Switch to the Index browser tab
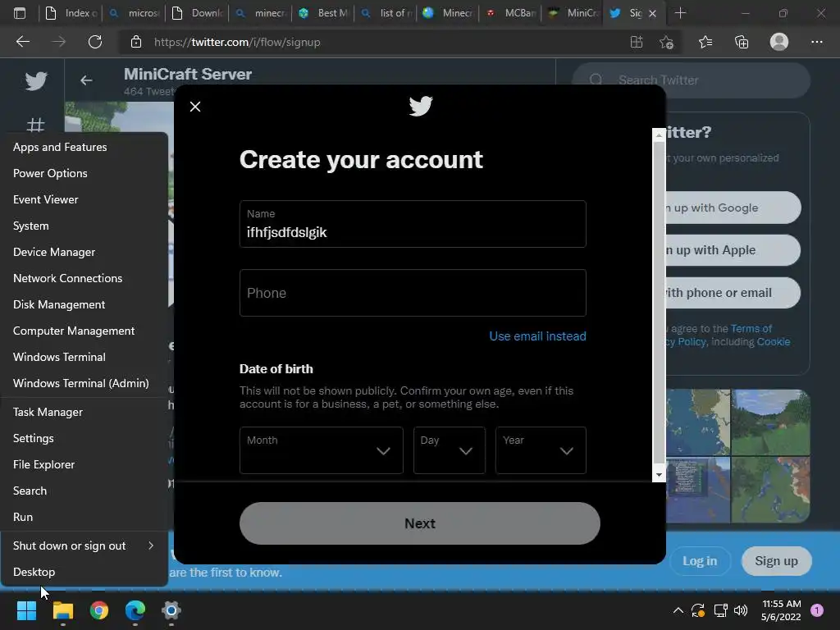 (71, 13)
